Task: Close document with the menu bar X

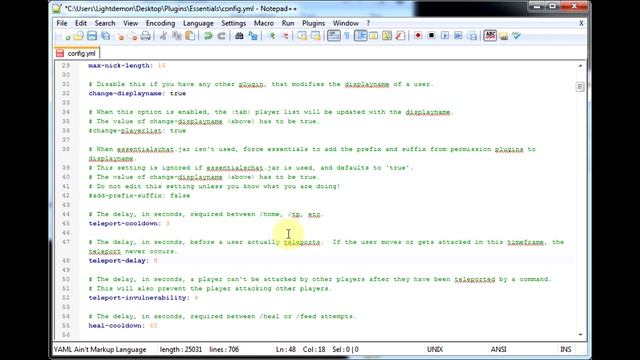Action: coord(581,23)
